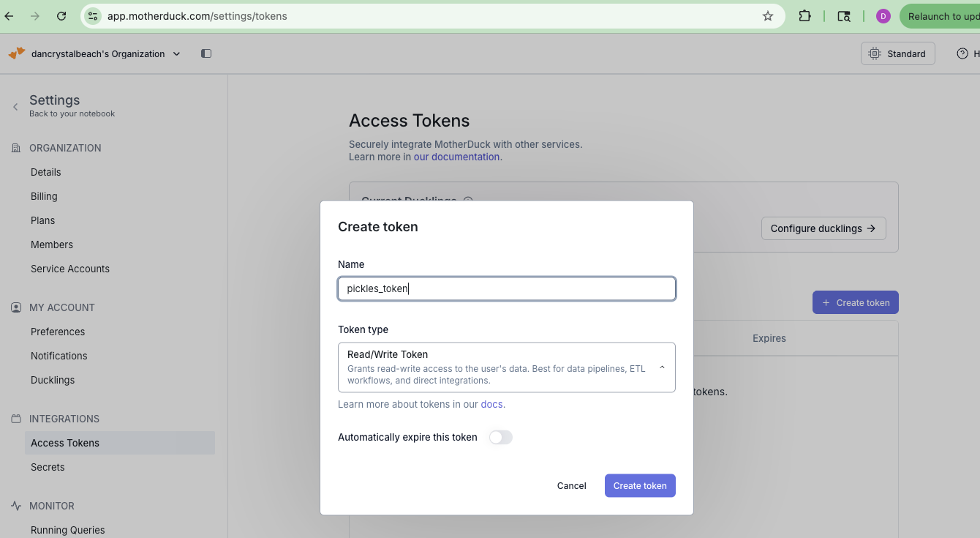Screen dimensions: 980x538
Task: Expand the organization name dropdown
Action: tap(176, 53)
